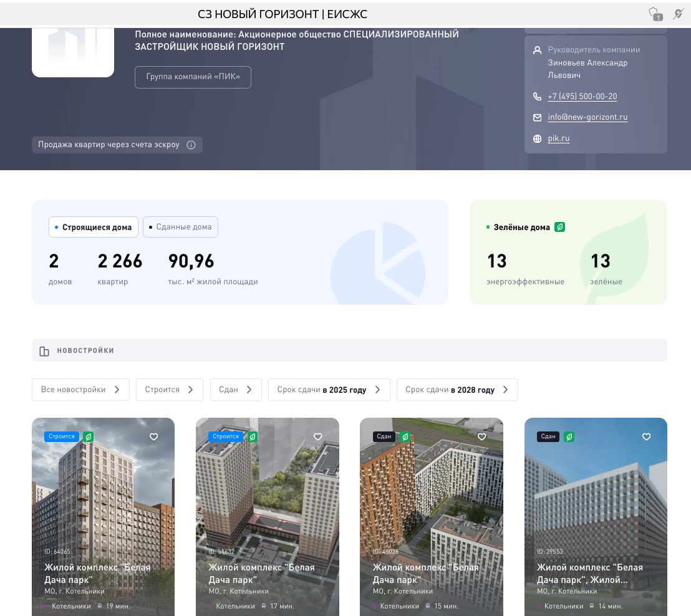Click the Полное наименование company text
Viewport: 691px width, 616px height.
click(297, 41)
